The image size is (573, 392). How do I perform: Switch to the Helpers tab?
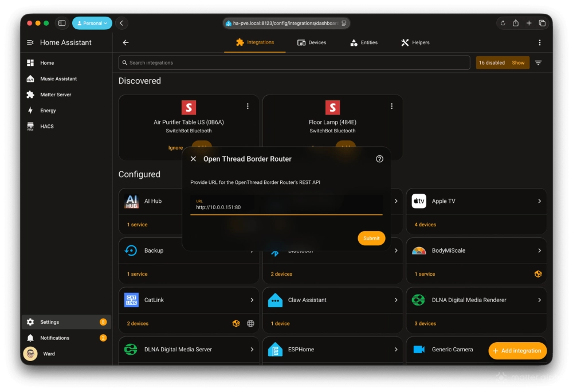[415, 42]
